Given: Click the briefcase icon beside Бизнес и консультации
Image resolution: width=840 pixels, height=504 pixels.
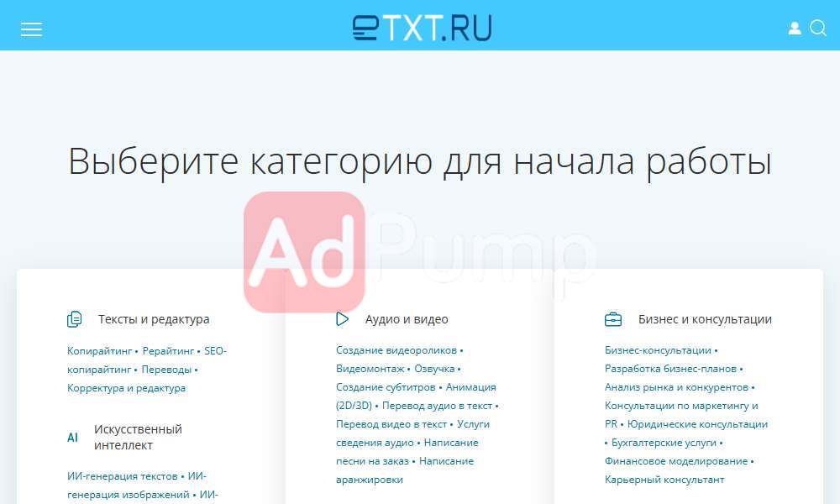Looking at the screenshot, I should pos(613,319).
